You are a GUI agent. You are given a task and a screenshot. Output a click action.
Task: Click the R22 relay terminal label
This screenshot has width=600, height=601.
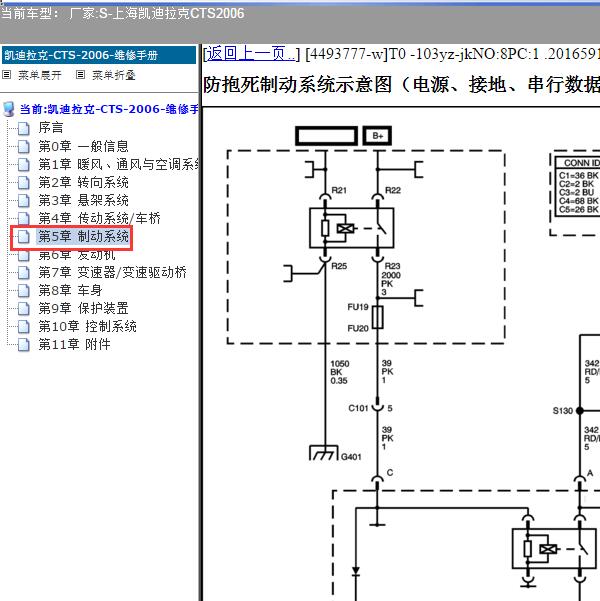click(393, 190)
